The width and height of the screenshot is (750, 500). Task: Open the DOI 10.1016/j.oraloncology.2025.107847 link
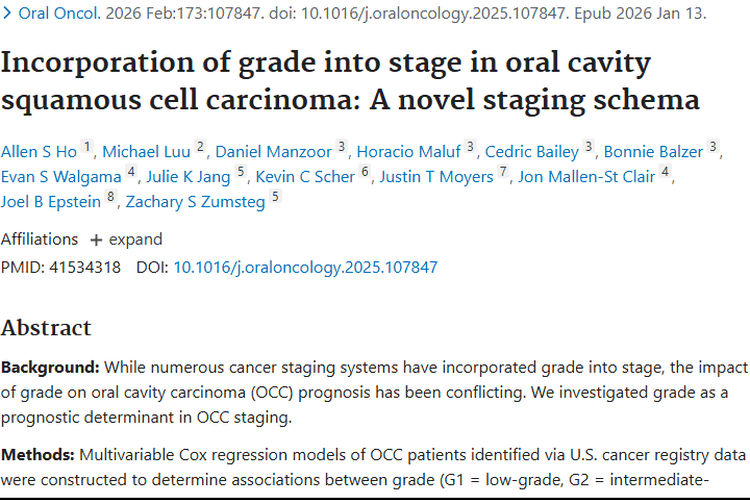(305, 267)
